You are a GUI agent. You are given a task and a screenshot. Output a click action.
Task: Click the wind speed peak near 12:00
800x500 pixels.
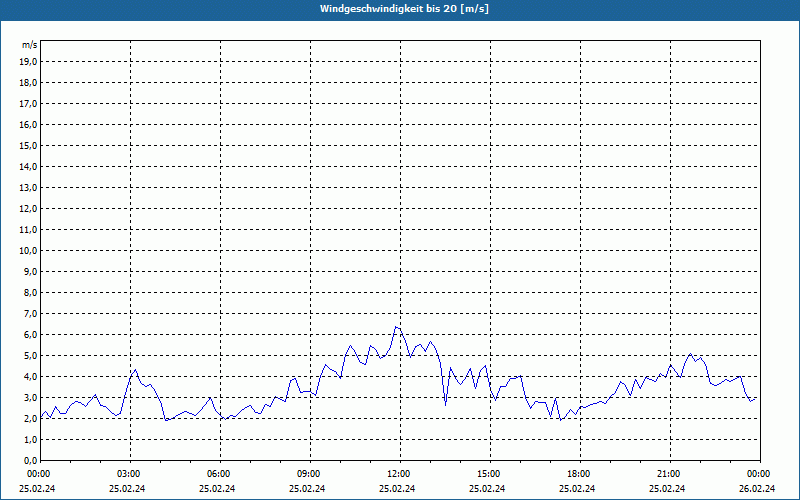pos(396,327)
